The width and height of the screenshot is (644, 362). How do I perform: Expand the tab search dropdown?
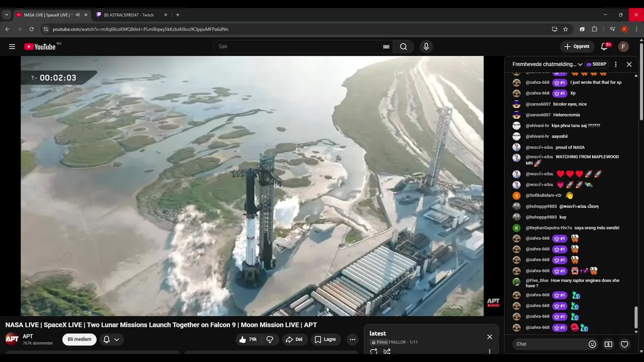point(7,15)
